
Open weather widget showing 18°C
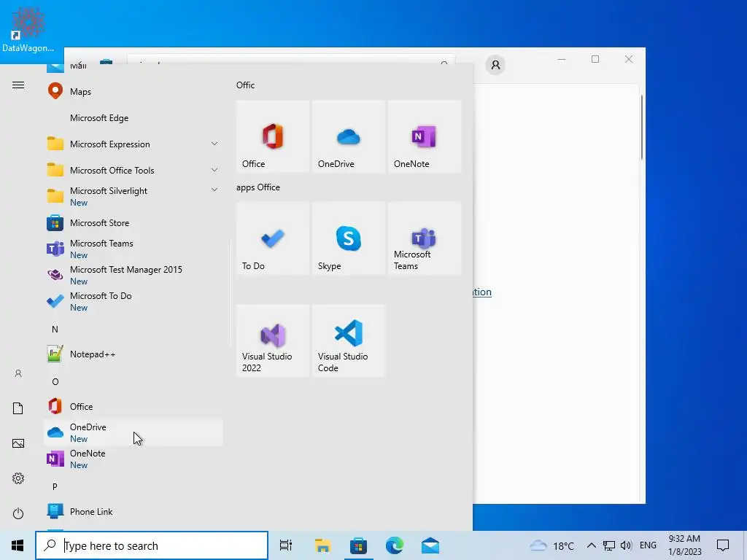tap(552, 545)
